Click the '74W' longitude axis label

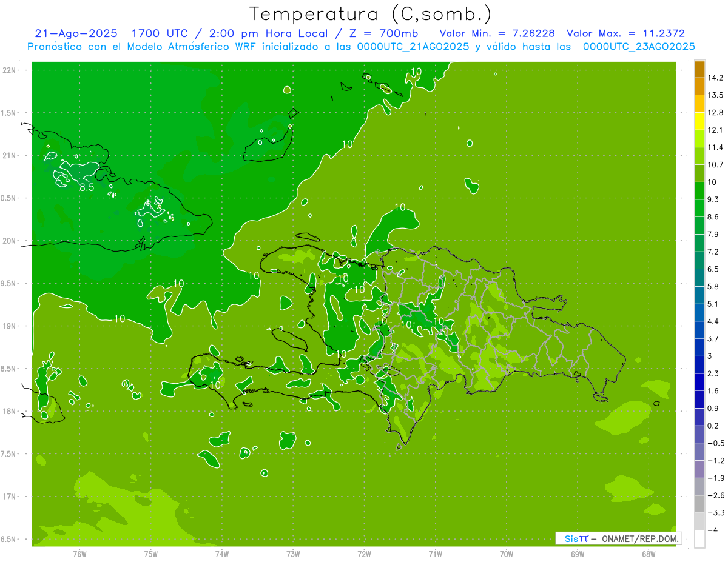coord(222,554)
